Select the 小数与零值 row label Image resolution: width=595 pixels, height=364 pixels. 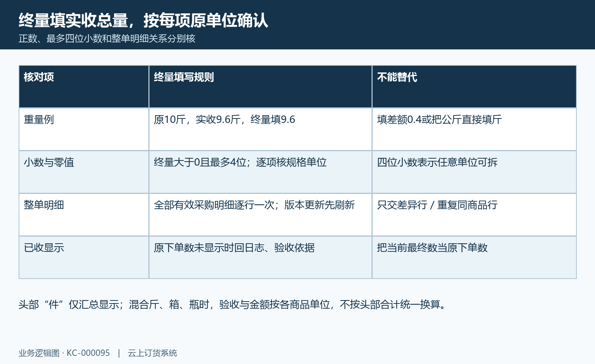coord(84,172)
